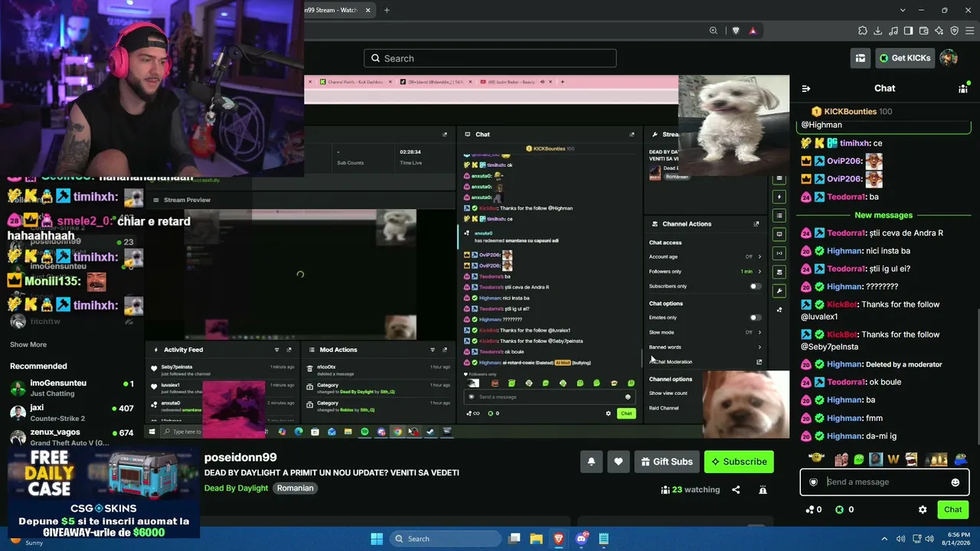Open Activity Feed filter dropdown
980x551 pixels.
click(x=276, y=350)
